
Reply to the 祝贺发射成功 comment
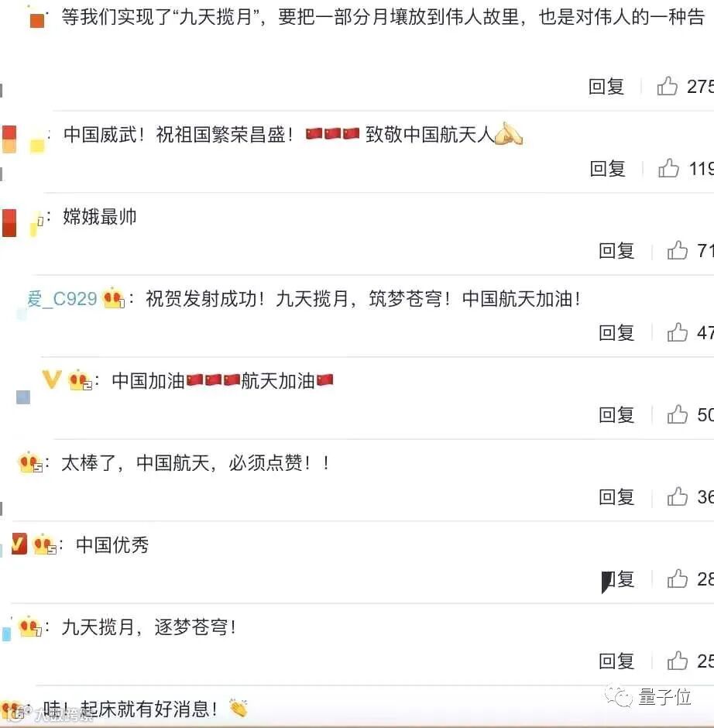point(616,333)
